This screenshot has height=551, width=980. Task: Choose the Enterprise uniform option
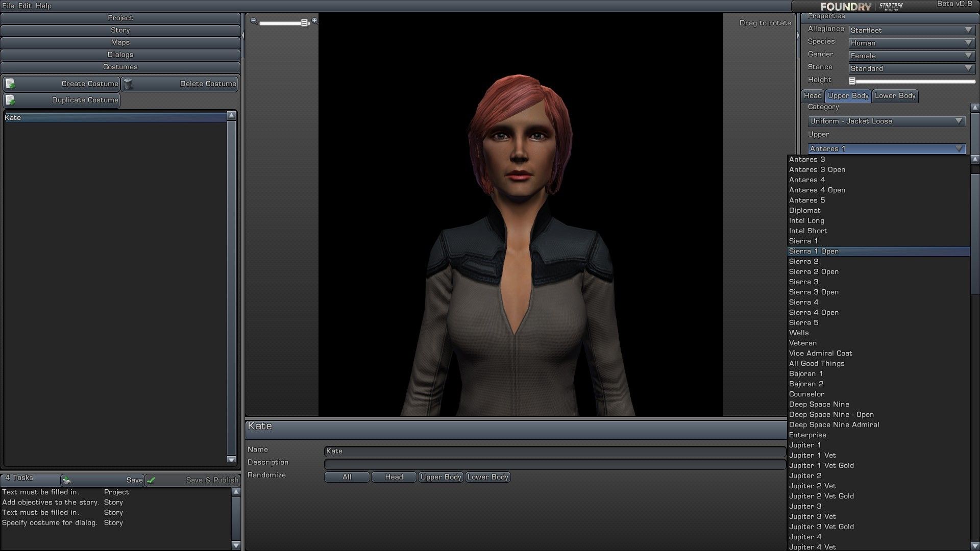pos(878,435)
